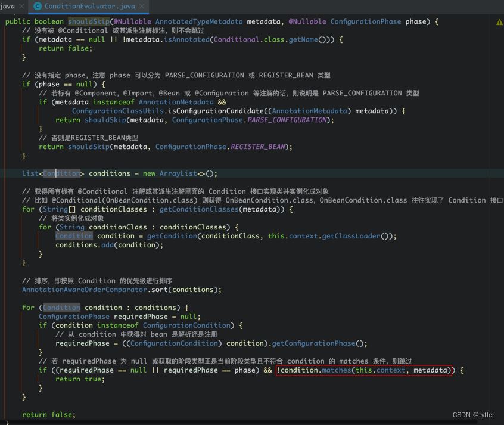Click the getClassLoader method call

[351, 236]
